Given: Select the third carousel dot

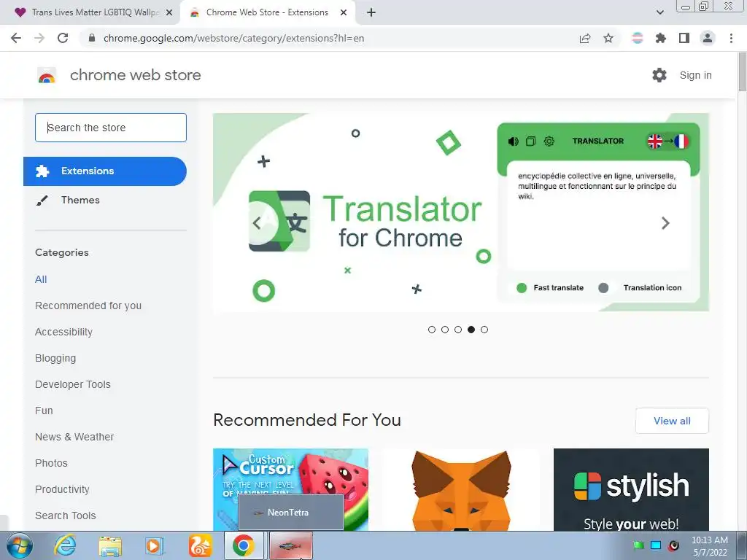Looking at the screenshot, I should 458,330.
